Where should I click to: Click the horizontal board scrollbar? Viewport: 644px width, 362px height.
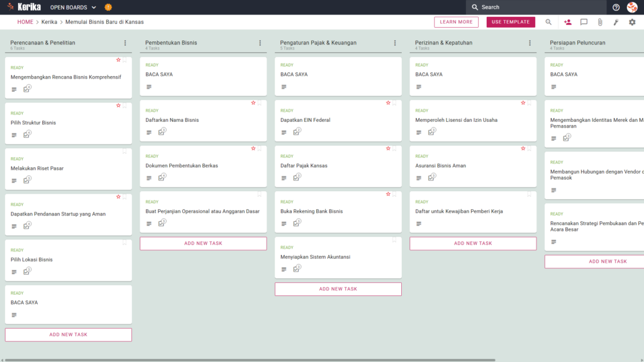[x=250, y=360]
